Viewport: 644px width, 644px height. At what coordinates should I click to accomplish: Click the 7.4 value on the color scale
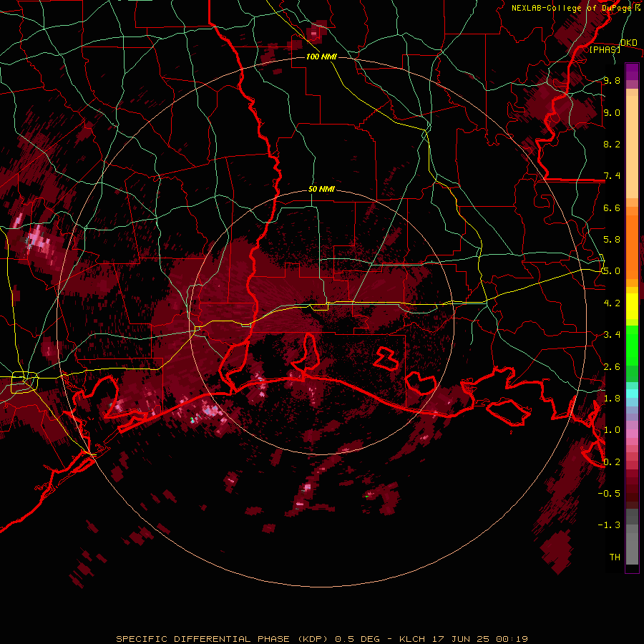tap(612, 176)
